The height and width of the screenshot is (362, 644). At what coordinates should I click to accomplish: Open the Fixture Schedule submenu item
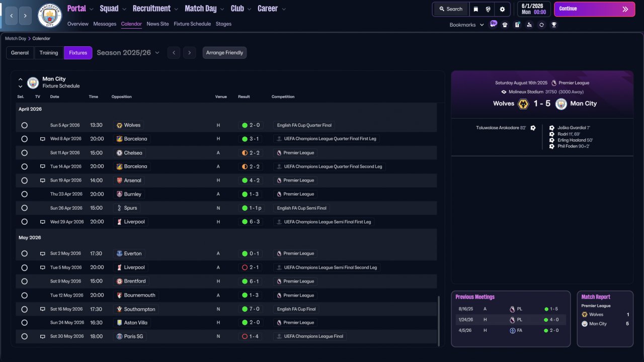192,24
